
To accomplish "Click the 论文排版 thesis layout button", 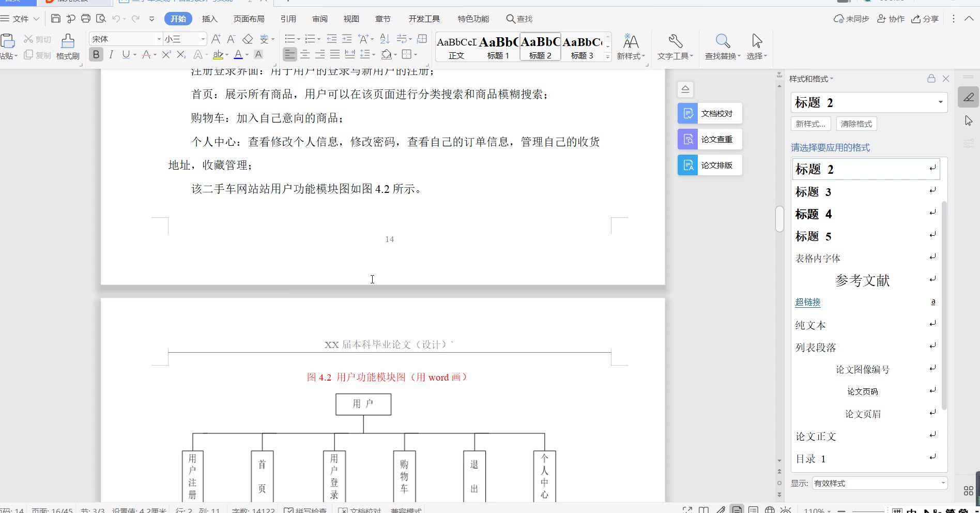I will pos(710,165).
